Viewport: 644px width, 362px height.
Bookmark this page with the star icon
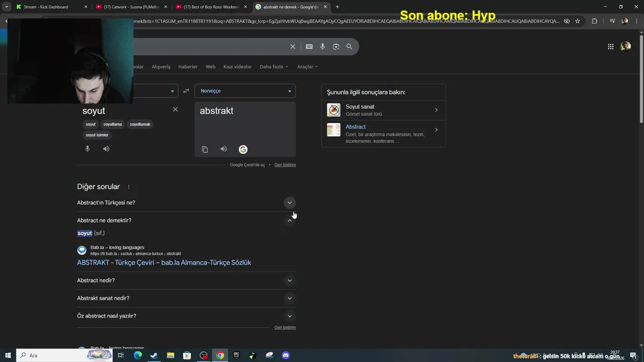click(578, 21)
